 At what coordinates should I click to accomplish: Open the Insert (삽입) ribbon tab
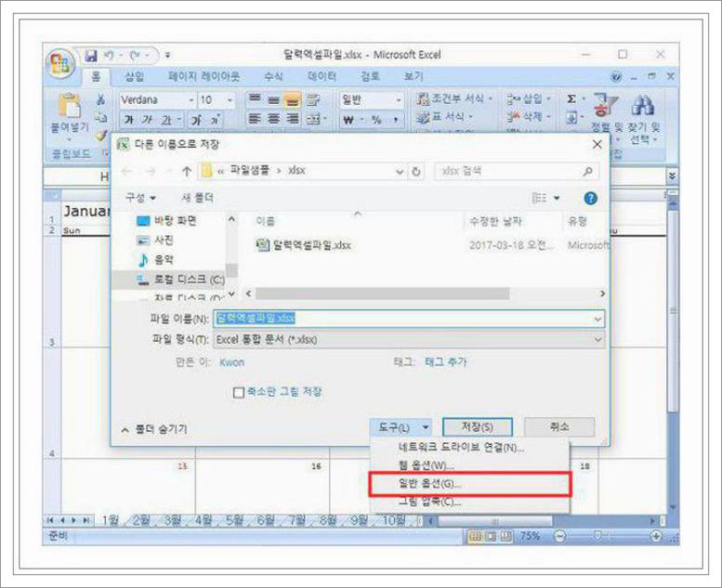(135, 76)
